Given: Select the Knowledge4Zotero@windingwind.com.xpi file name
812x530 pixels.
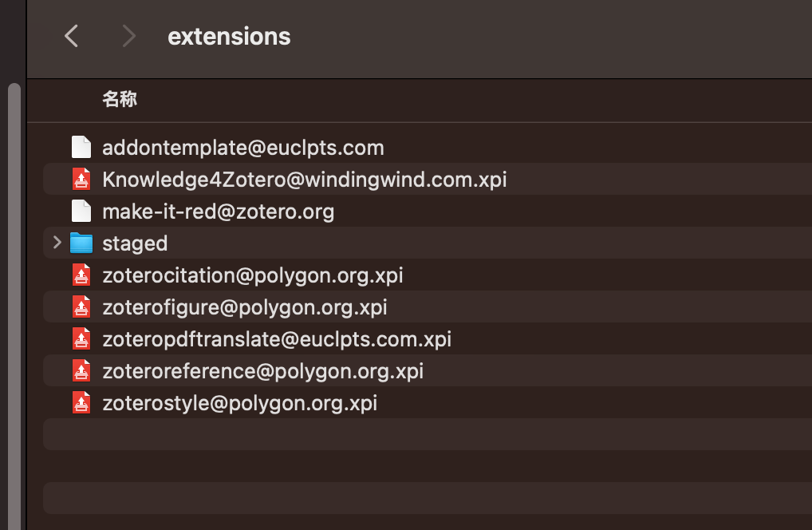Looking at the screenshot, I should [x=305, y=180].
